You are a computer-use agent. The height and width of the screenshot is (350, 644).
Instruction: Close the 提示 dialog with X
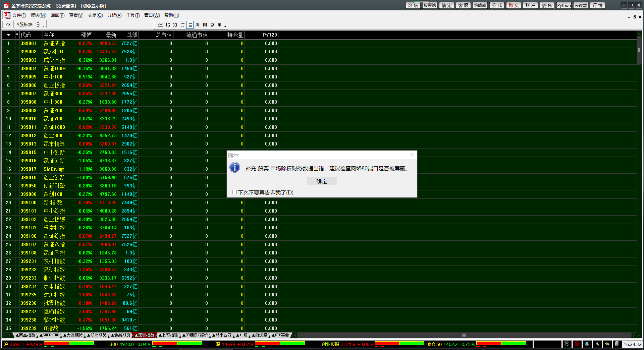click(x=412, y=155)
